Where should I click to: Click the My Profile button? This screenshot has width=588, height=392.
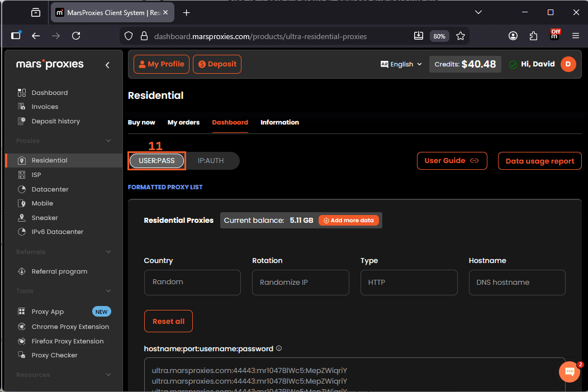(x=162, y=64)
